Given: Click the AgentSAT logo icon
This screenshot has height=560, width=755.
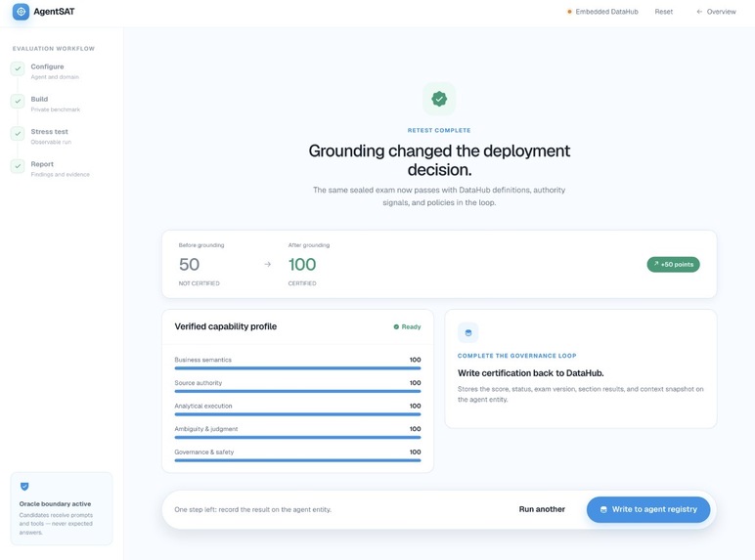Looking at the screenshot, I should click(21, 12).
